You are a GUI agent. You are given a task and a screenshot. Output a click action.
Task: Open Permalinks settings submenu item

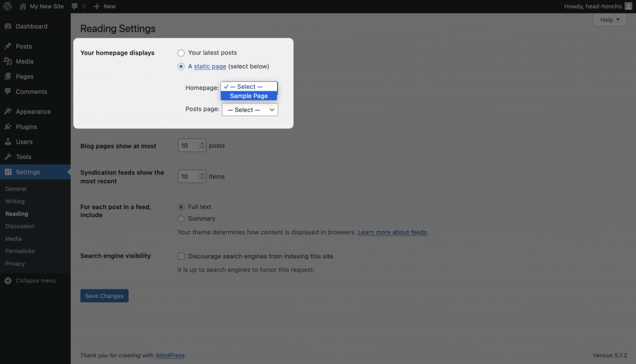20,251
